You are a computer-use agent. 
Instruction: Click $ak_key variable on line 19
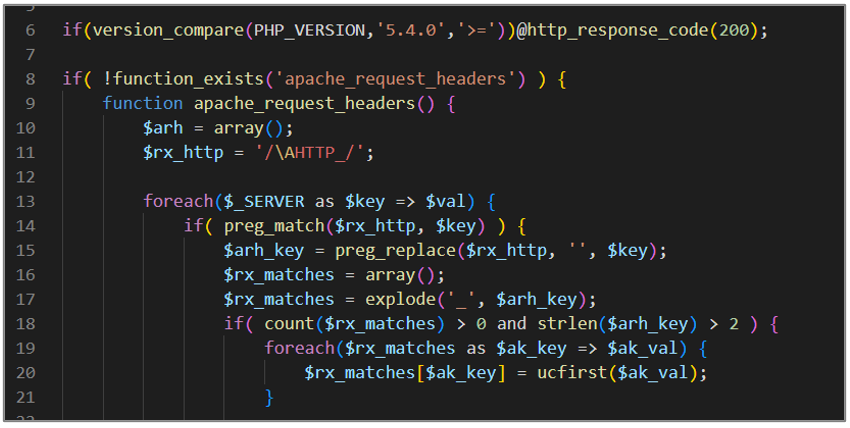(531, 348)
